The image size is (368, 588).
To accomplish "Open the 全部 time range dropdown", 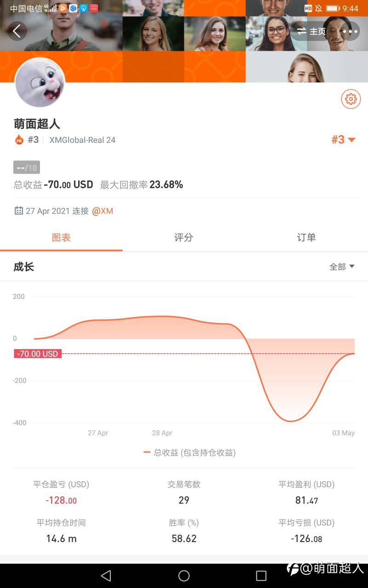I will pyautogui.click(x=342, y=267).
